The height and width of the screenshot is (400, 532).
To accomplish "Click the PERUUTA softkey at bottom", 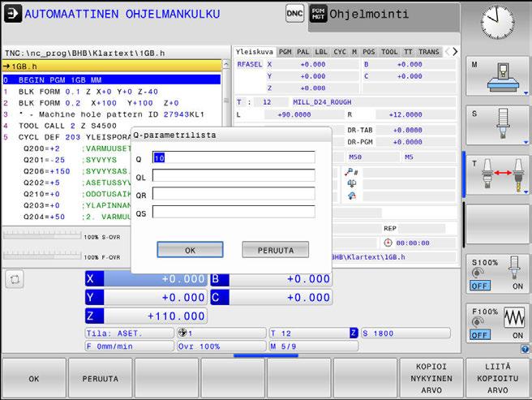I will tap(100, 378).
